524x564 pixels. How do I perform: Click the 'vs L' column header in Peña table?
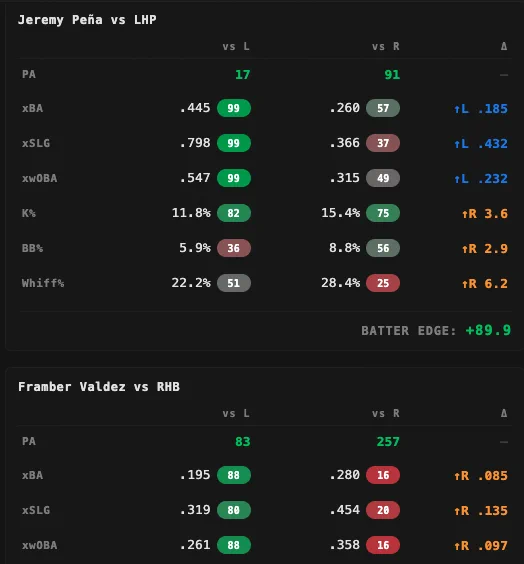[236, 46]
